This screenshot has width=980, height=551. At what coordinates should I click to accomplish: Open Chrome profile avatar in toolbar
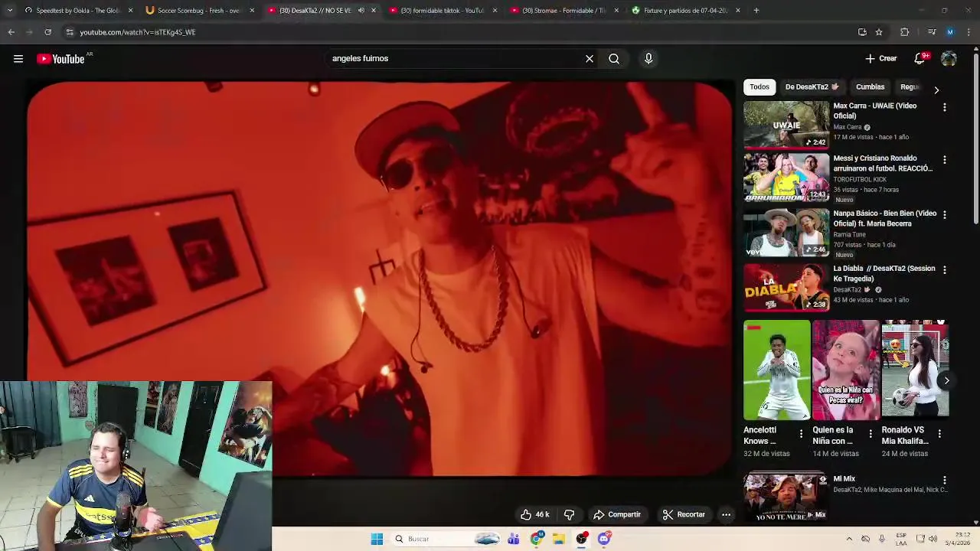(x=950, y=32)
